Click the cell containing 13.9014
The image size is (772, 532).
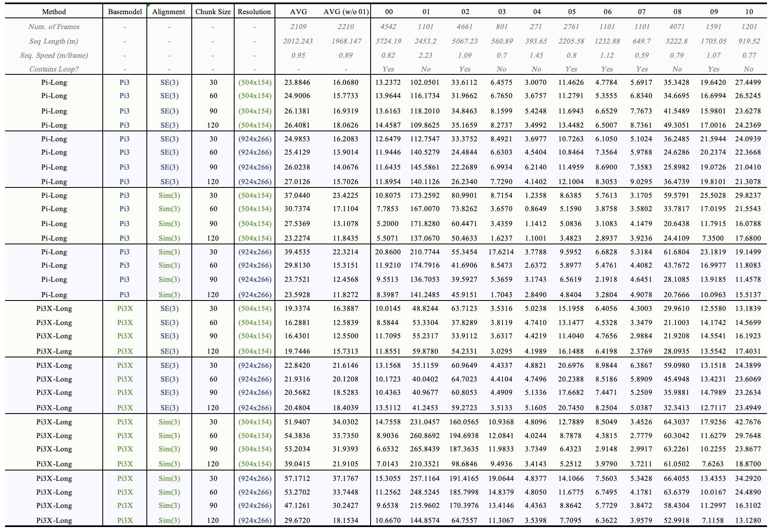346,152
